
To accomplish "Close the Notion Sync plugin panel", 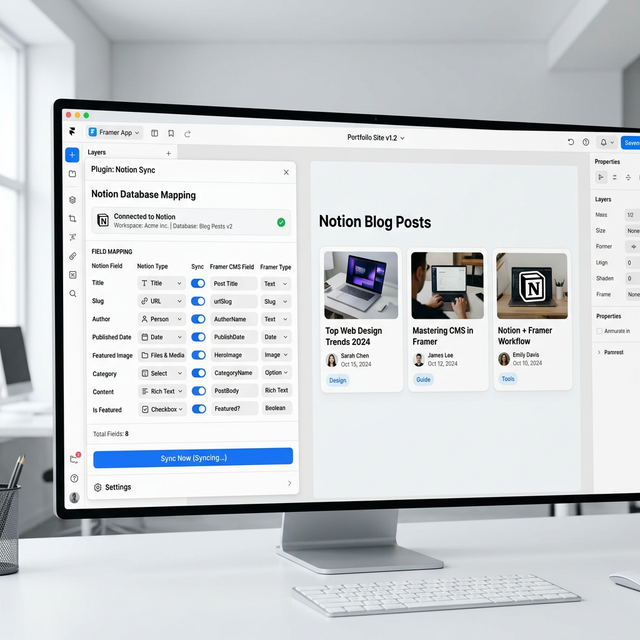I will click(286, 172).
